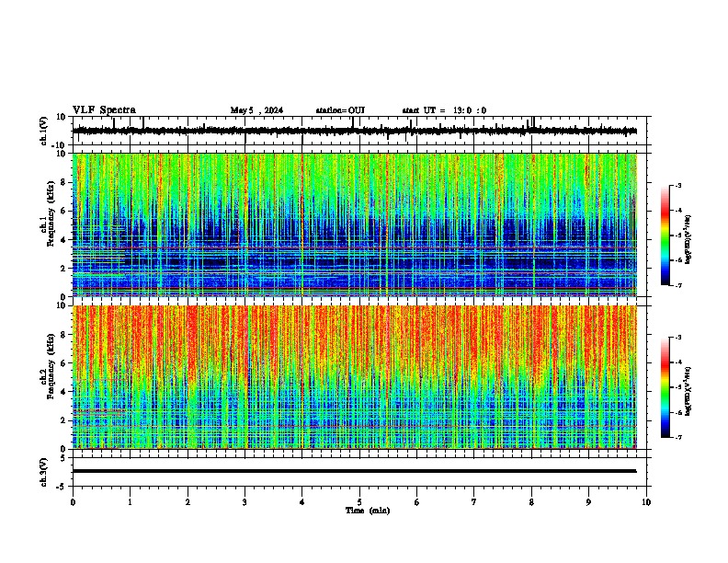Click the time axis tick label '8'
This screenshot has width=728, height=563.
click(x=531, y=502)
